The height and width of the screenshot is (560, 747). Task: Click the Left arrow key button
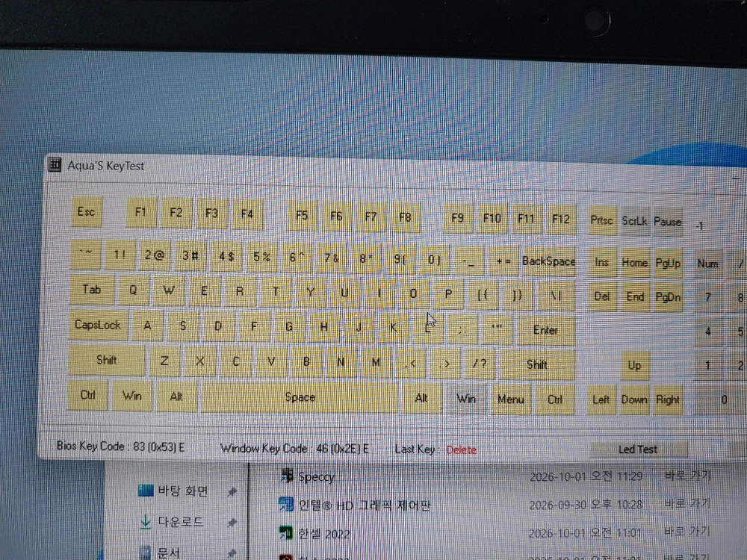point(601,400)
